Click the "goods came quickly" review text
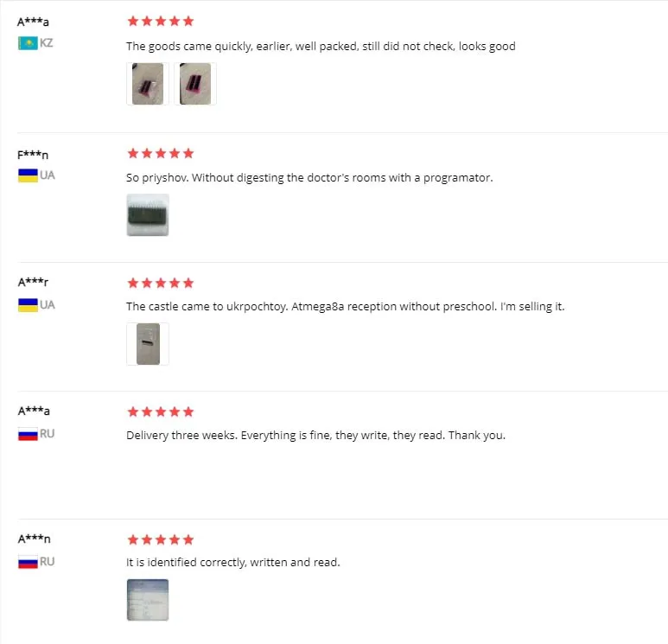This screenshot has width=668, height=644. click(x=321, y=46)
